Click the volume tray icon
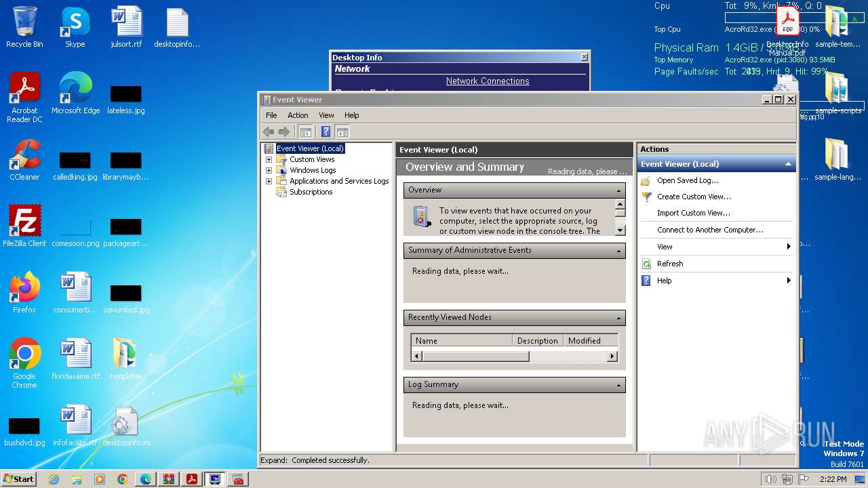Screen dimensions: 868x488 point(770,479)
